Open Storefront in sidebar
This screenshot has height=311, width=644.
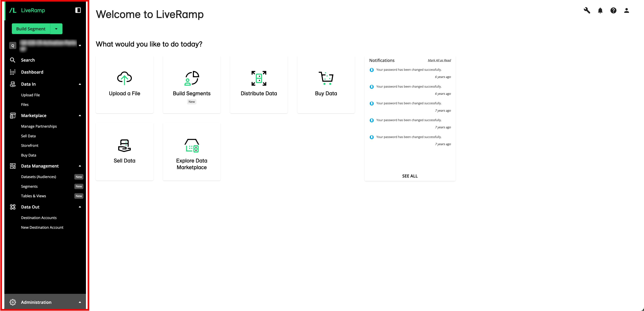pos(29,145)
